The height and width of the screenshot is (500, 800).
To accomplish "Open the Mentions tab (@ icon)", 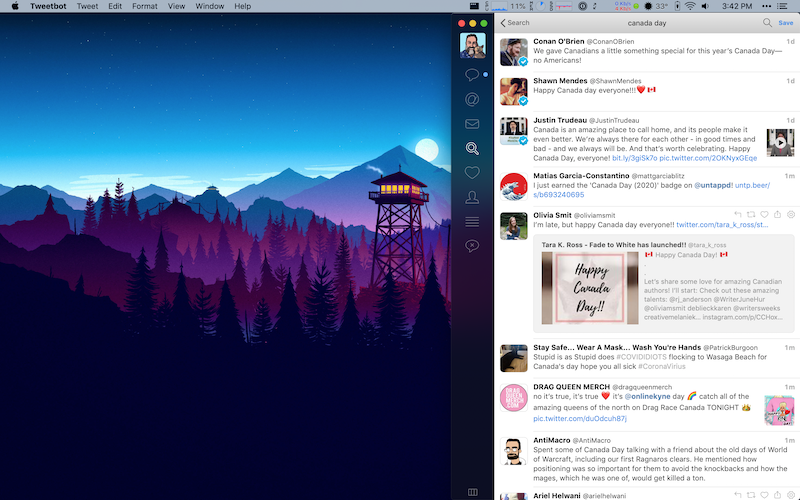I will [472, 99].
